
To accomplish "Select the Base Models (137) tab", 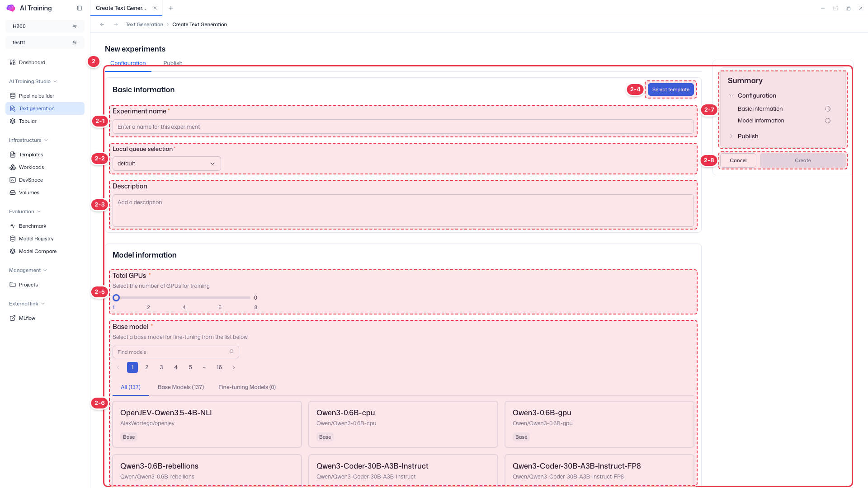I will pos(181,387).
